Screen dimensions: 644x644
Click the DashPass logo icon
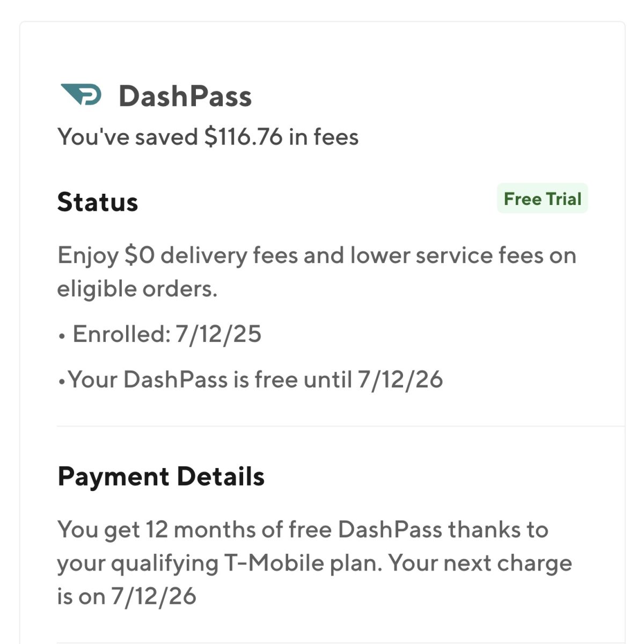point(81,95)
